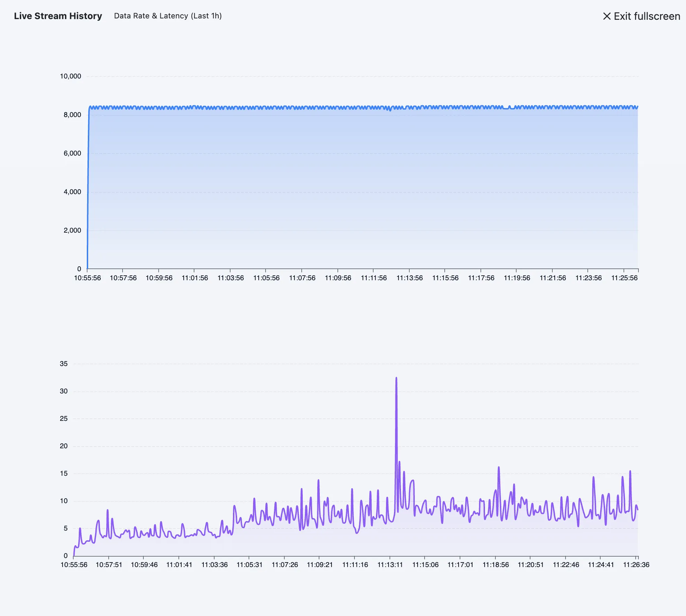
Task: Click the Live Stream History title
Action: (58, 16)
